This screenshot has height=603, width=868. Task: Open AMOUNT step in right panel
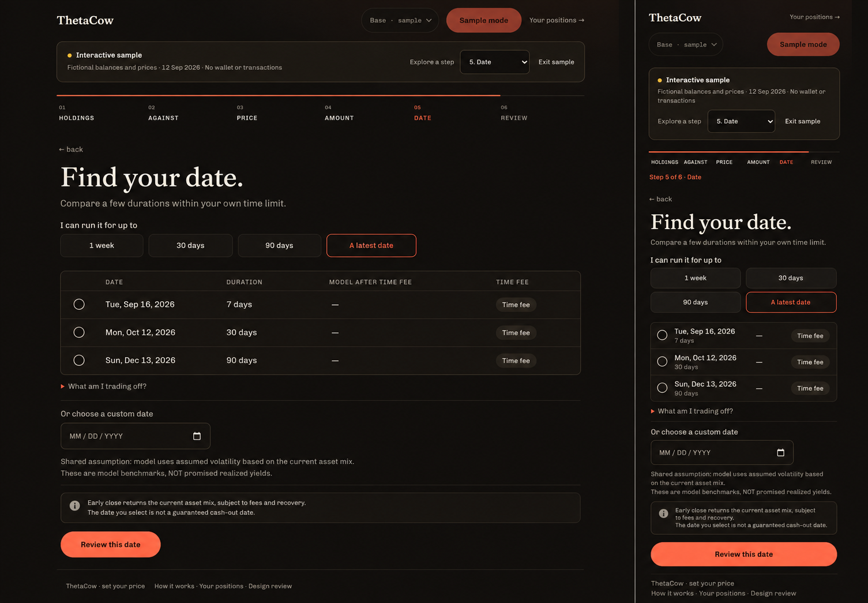758,162
